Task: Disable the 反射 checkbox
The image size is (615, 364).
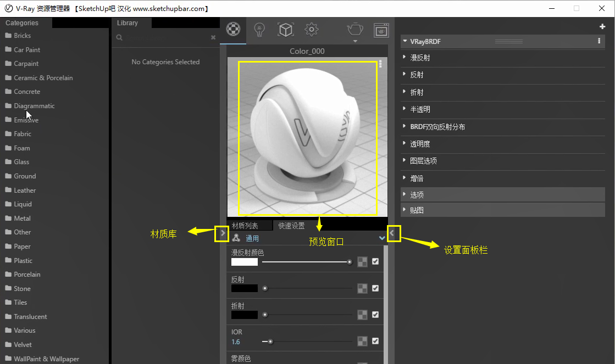Action: [x=375, y=288]
